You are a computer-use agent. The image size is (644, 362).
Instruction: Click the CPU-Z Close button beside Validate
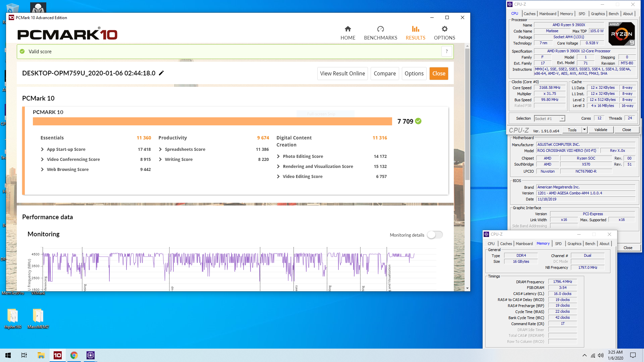click(626, 130)
